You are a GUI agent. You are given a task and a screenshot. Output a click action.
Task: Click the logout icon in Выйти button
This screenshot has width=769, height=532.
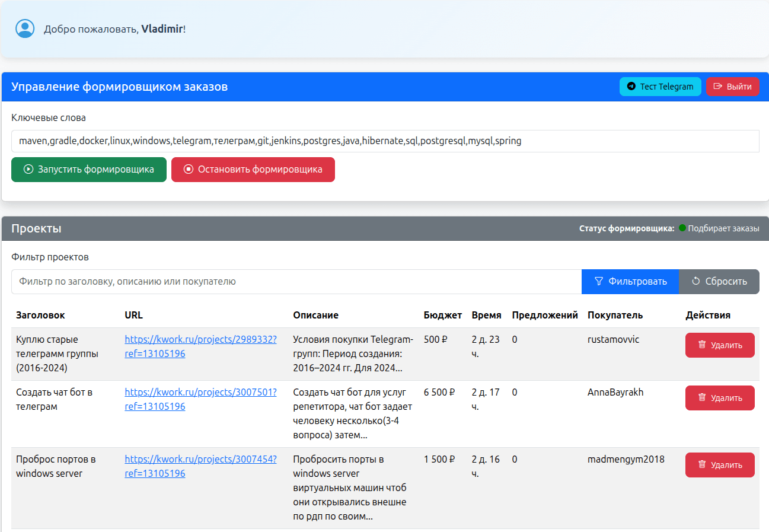717,87
